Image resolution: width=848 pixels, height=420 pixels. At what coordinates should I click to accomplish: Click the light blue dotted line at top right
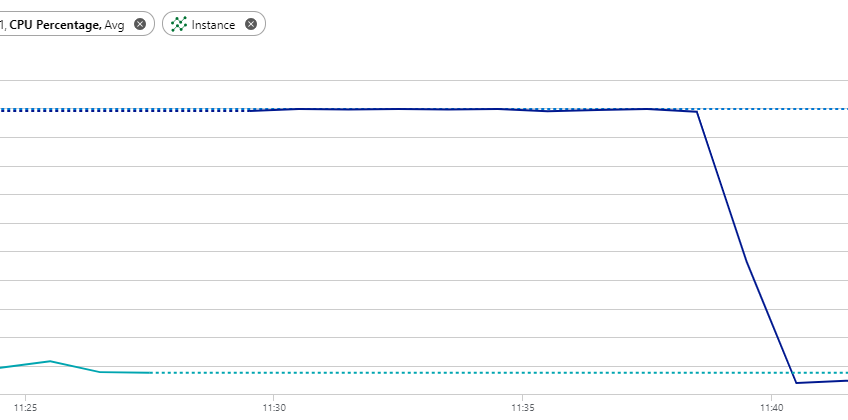[772, 109]
